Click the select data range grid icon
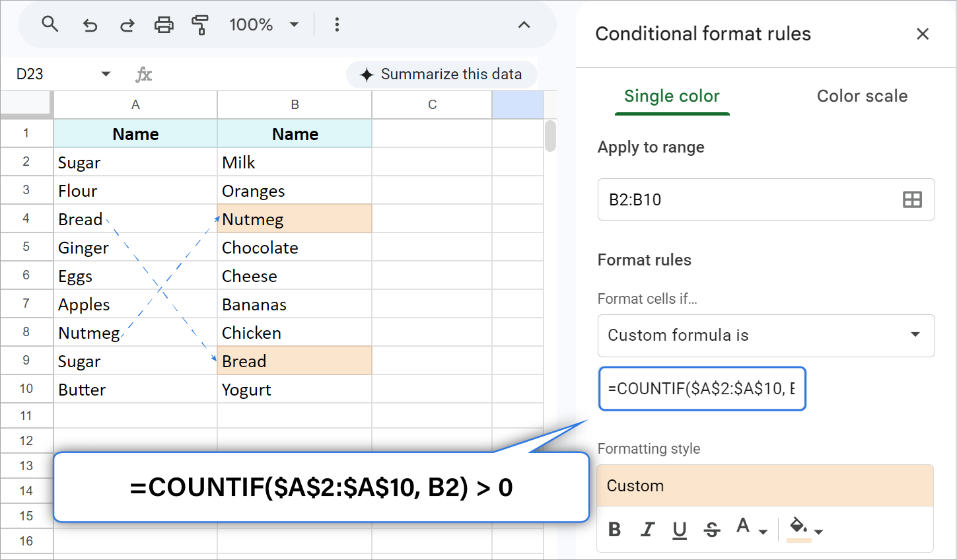This screenshot has height=560, width=957. (912, 199)
